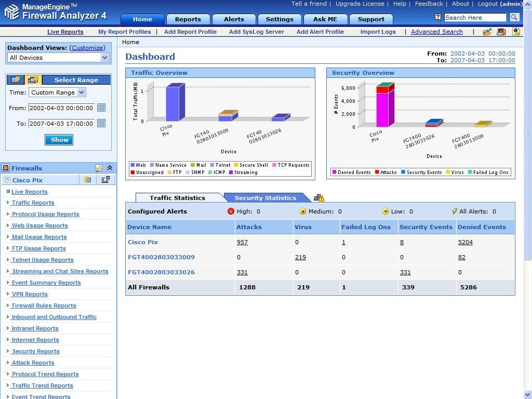
Task: Click the magnifier search button
Action: coord(515,17)
